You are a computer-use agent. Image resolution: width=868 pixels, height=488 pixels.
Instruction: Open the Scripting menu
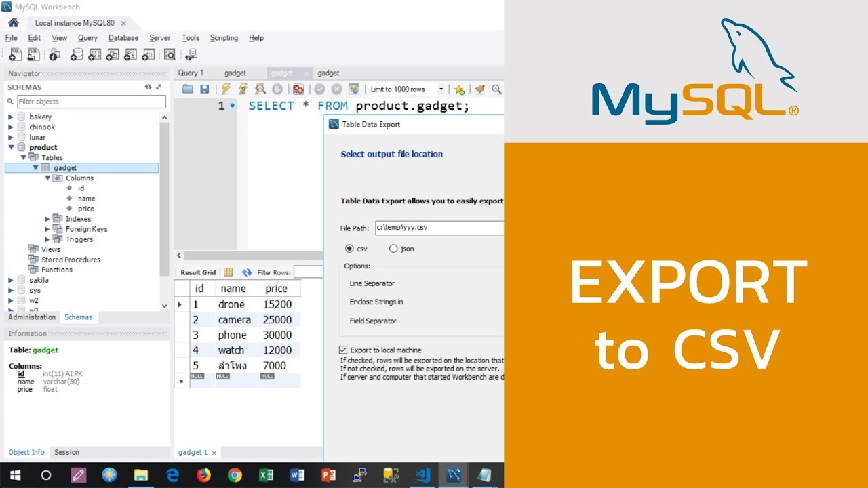click(x=224, y=38)
